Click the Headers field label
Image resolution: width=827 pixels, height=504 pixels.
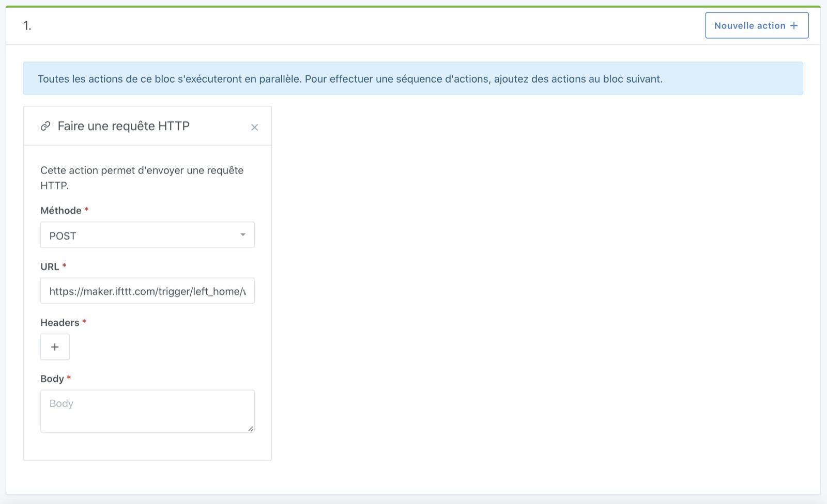60,323
